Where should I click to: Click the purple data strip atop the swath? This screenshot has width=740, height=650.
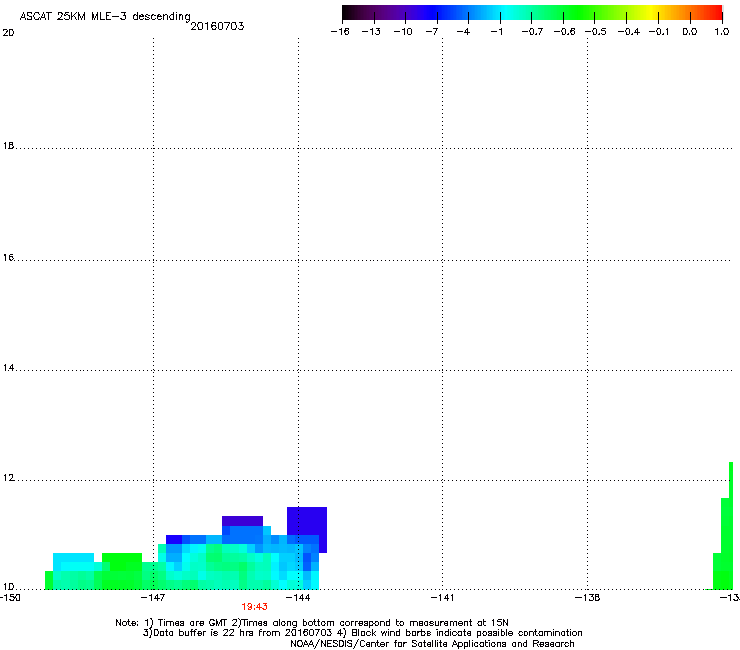(242, 521)
